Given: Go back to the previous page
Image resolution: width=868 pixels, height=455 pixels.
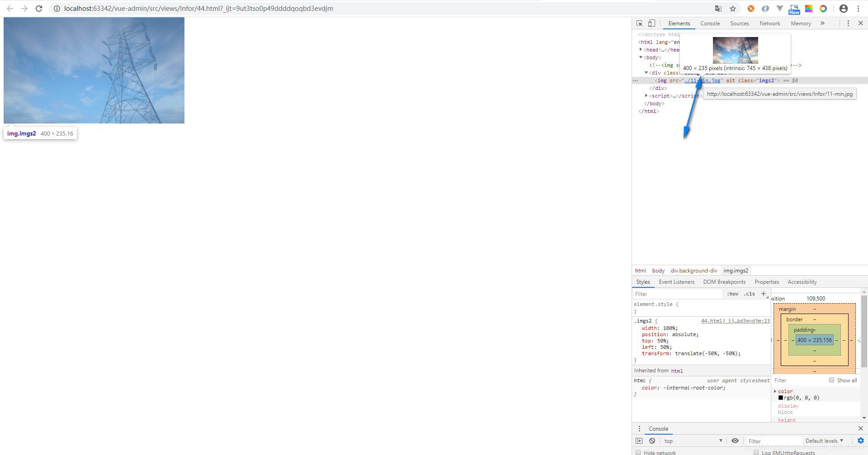Looking at the screenshot, I should coord(10,9).
